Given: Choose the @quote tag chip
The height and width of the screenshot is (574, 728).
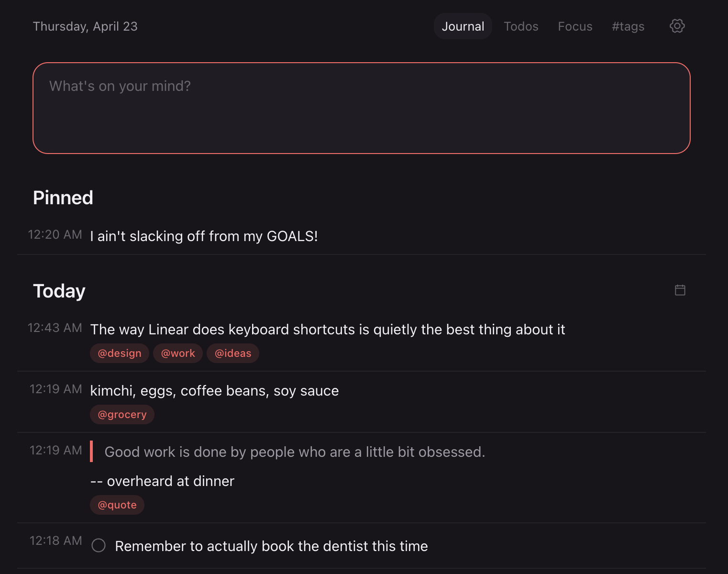Looking at the screenshot, I should pyautogui.click(x=117, y=505).
